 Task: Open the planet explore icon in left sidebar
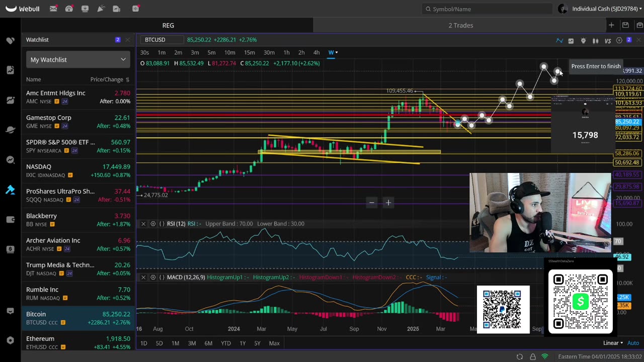(x=10, y=130)
